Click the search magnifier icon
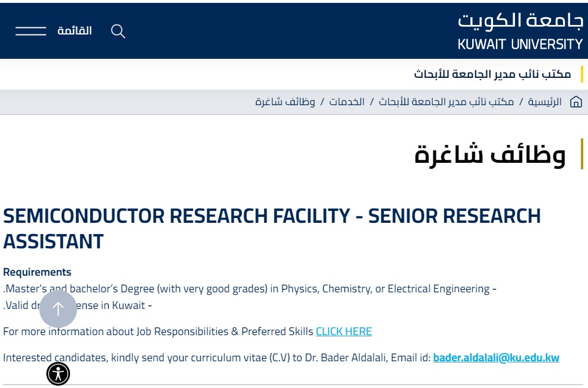The height and width of the screenshot is (388, 588). point(118,31)
